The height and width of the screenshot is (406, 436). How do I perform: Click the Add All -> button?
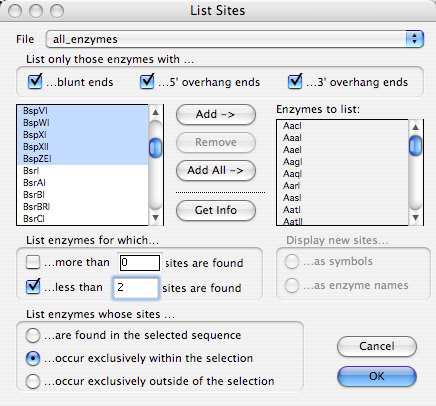(216, 170)
